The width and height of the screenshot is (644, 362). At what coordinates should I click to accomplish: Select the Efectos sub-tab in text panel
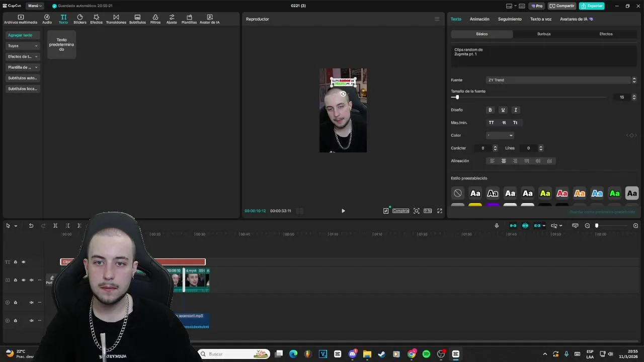coord(606,34)
